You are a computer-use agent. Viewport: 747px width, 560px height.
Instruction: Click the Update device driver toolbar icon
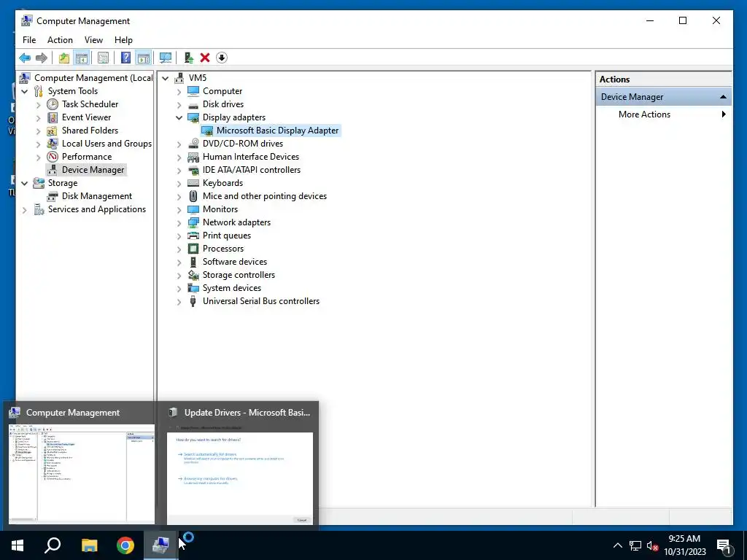189,58
